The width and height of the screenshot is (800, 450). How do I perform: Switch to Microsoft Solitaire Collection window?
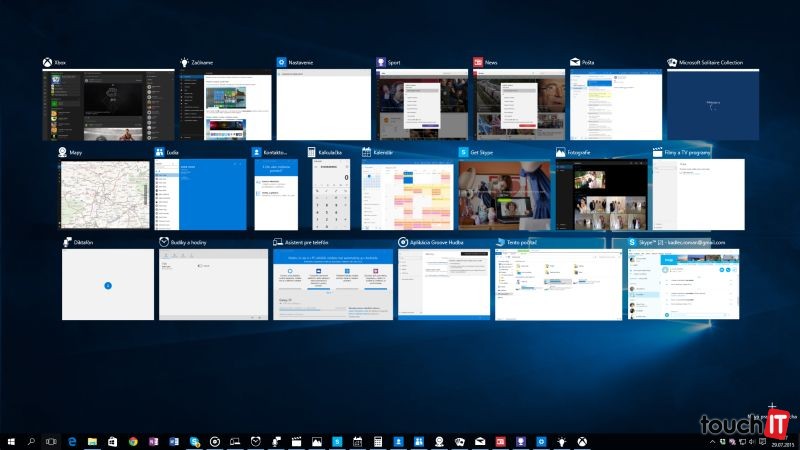[x=713, y=104]
